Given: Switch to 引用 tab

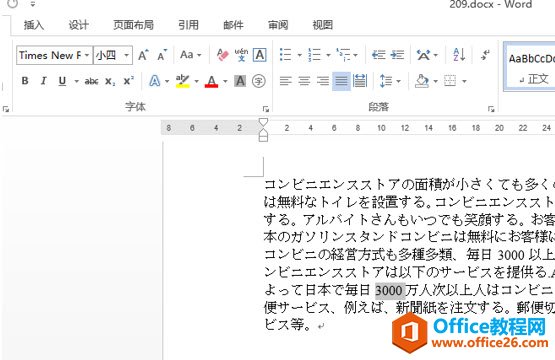Looking at the screenshot, I should point(188,25).
